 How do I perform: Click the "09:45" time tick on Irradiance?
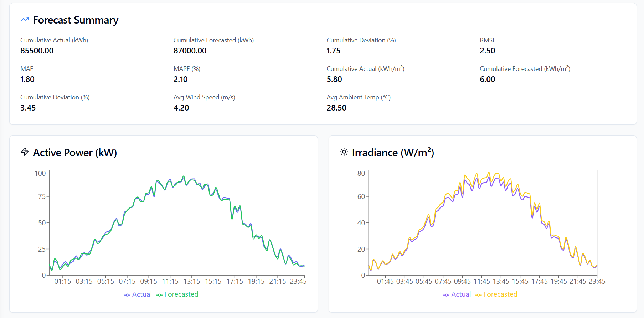pyautogui.click(x=463, y=281)
